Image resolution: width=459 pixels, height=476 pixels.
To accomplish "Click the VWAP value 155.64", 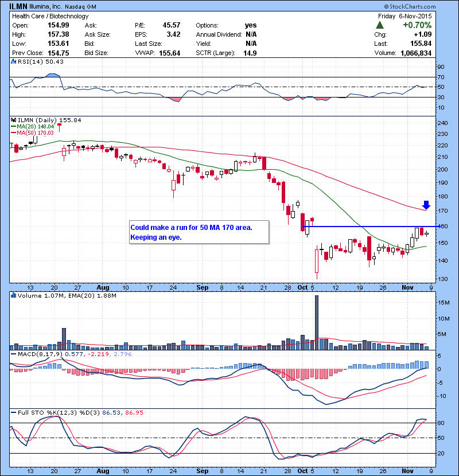I will tap(169, 53).
